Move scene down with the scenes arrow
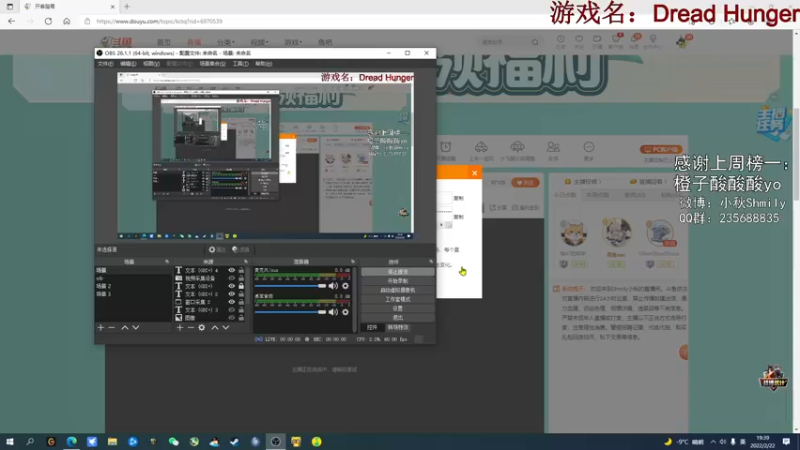800x450 pixels. (x=136, y=328)
